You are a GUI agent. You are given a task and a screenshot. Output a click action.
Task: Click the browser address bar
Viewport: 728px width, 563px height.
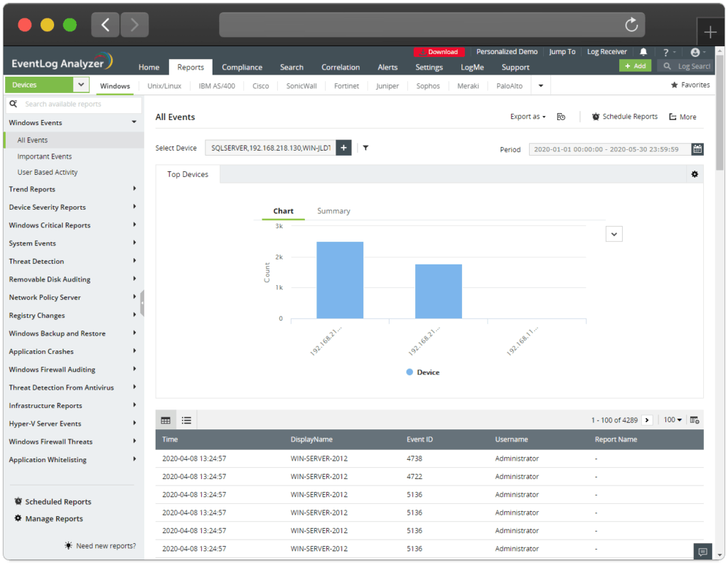coord(432,25)
